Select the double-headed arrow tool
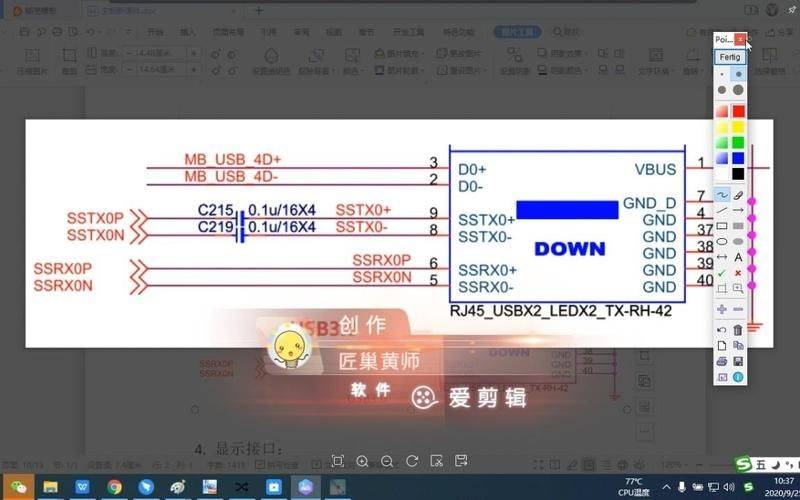Image resolution: width=800 pixels, height=500 pixels. [x=721, y=257]
